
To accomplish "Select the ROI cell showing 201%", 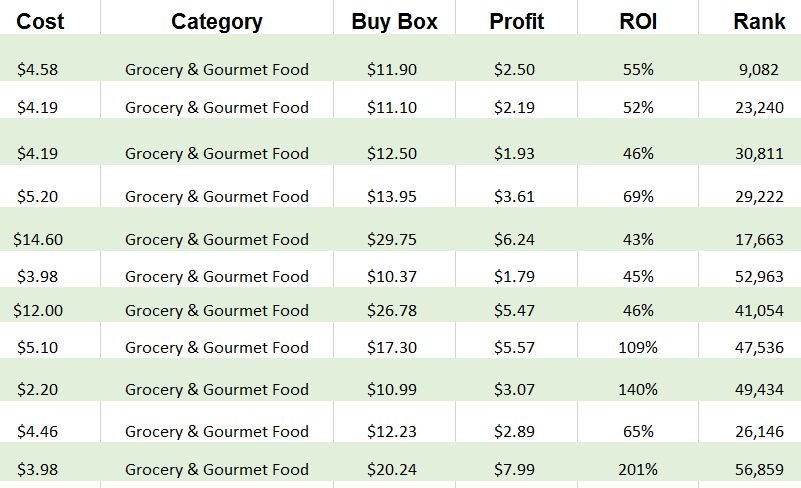I will 637,469.
